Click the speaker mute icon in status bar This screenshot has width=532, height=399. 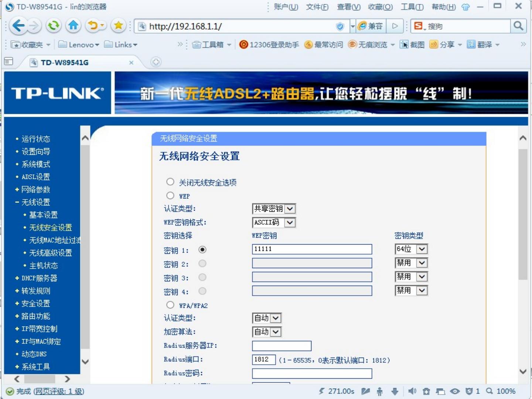pos(412,391)
